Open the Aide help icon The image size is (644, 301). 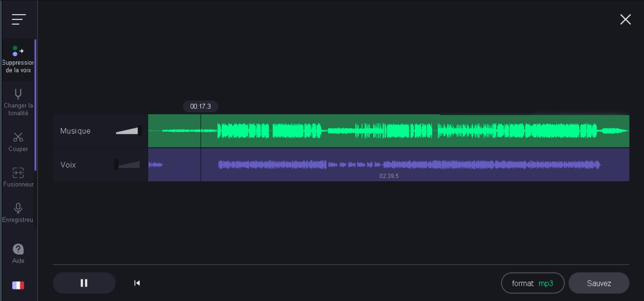tap(18, 254)
